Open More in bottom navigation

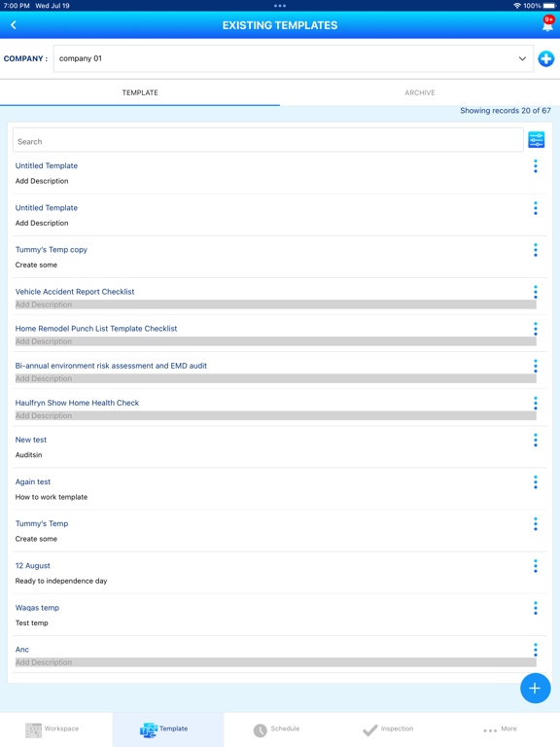tap(500, 729)
